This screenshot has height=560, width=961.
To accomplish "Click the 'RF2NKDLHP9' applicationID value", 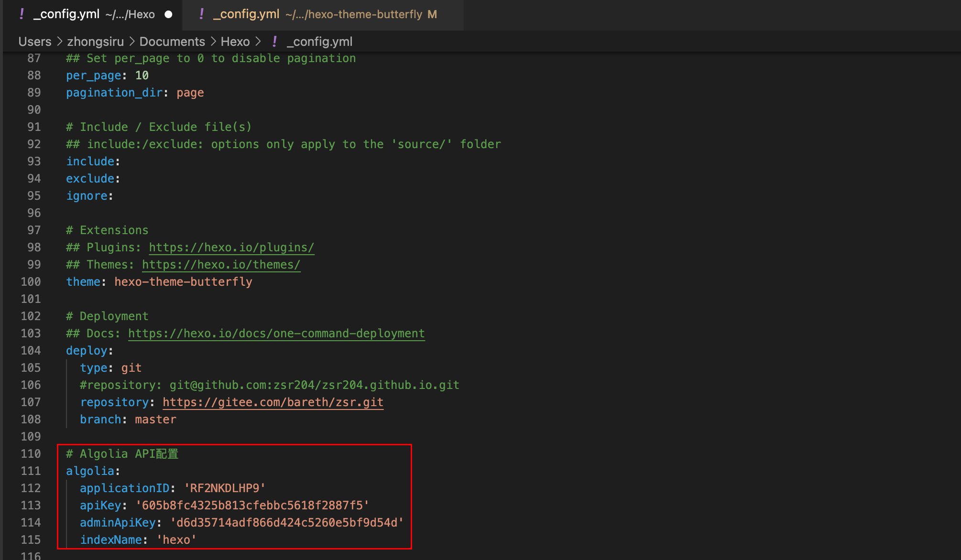I will pyautogui.click(x=225, y=488).
